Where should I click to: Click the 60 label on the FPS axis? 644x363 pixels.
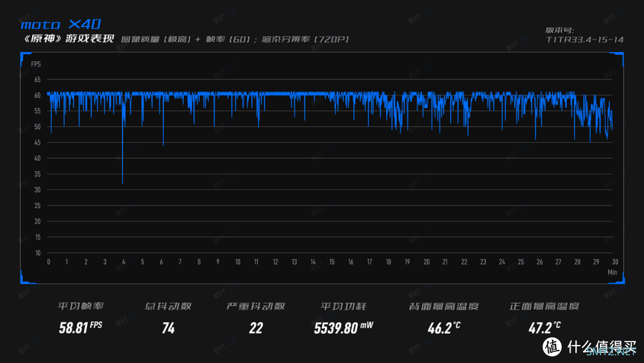[x=37, y=95]
